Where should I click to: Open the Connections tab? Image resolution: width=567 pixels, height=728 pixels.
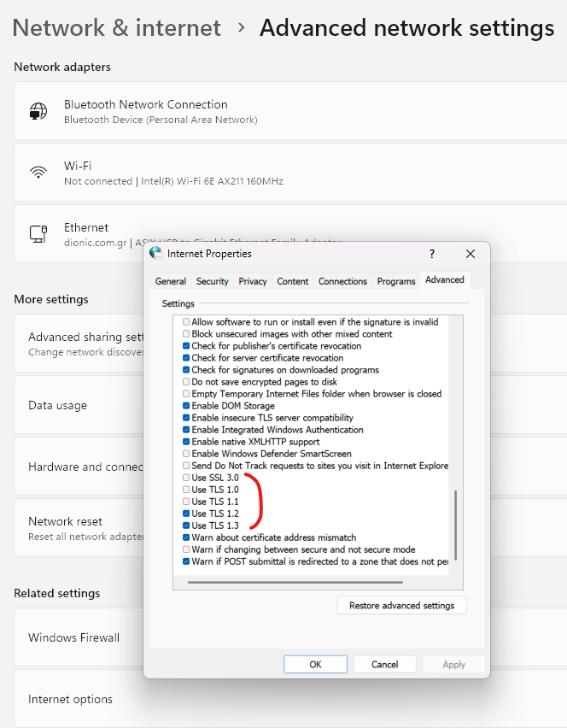coord(342,281)
